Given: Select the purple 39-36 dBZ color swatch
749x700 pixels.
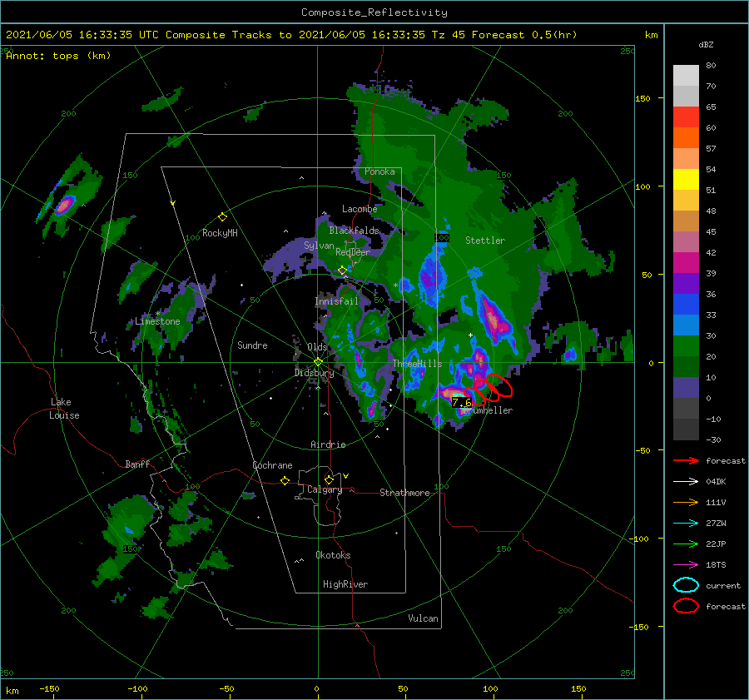Looking at the screenshot, I should [686, 284].
